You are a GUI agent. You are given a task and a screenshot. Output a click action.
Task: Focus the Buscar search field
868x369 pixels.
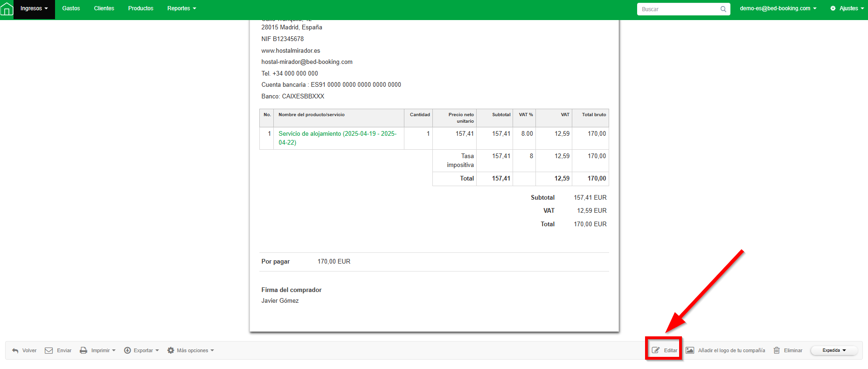[x=679, y=9]
